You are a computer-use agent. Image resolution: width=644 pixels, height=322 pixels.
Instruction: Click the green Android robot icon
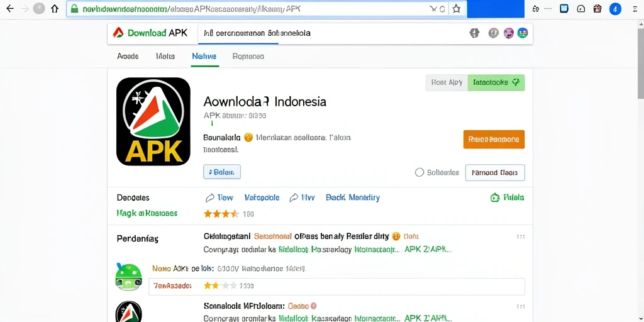[128, 276]
